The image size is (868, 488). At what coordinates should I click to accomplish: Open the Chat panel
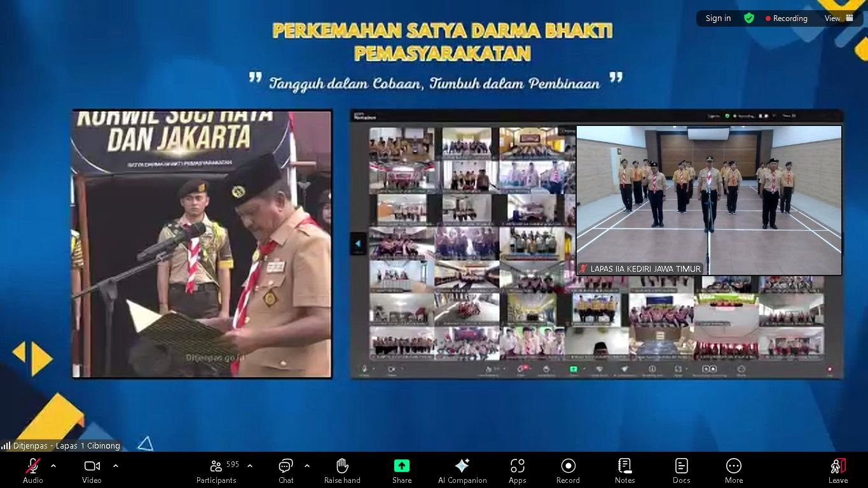tap(286, 471)
